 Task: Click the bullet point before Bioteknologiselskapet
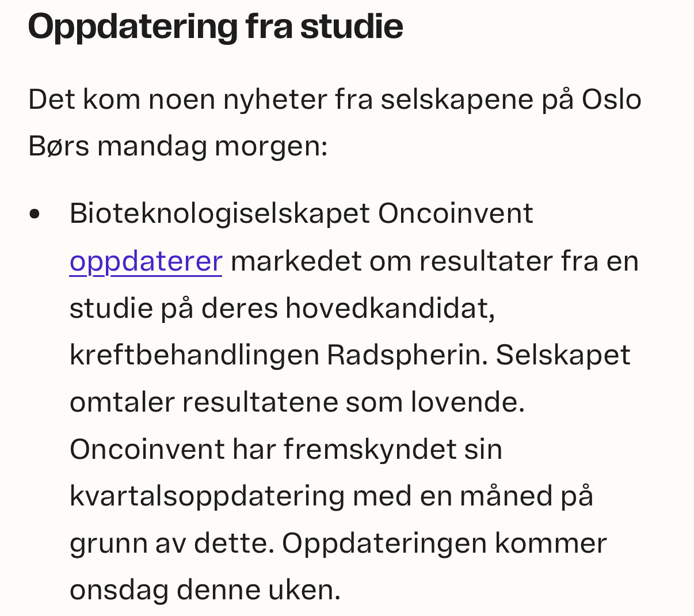[35, 214]
